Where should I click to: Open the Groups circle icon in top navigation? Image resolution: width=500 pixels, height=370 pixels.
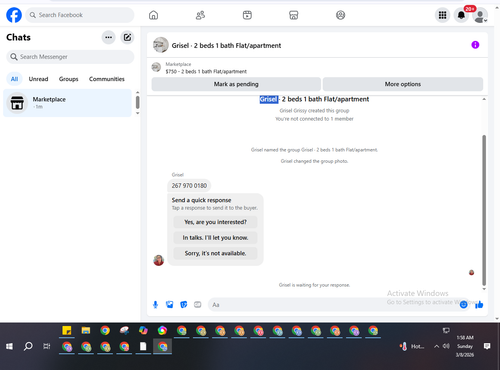click(340, 15)
